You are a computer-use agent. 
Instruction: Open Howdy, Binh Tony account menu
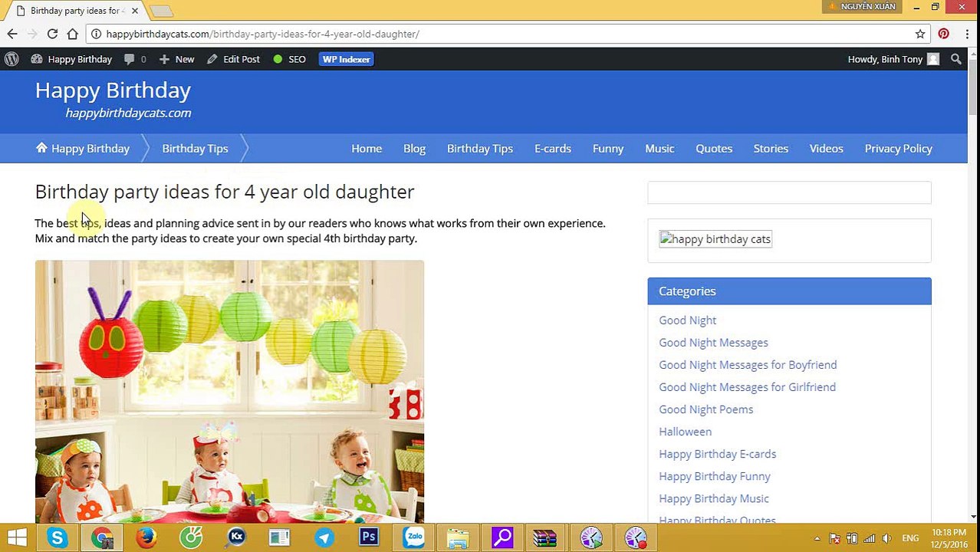tap(893, 59)
